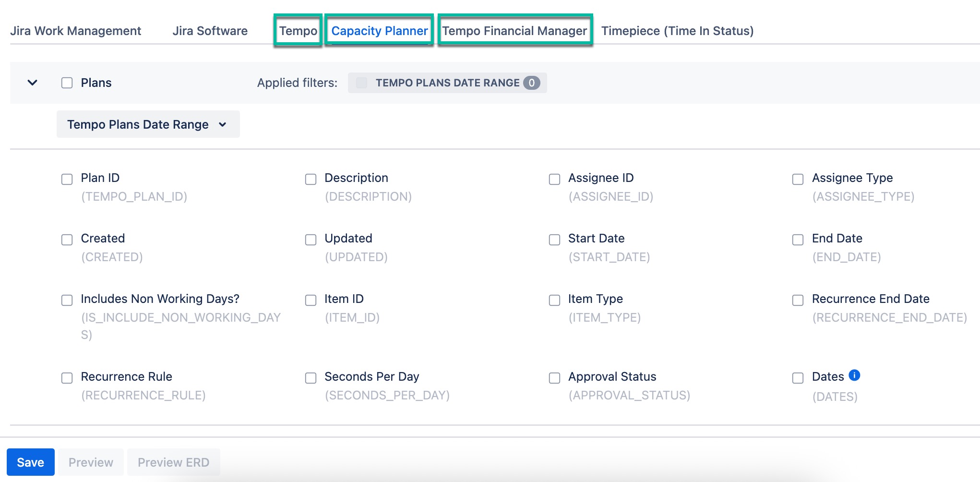Enable the Plan ID field

click(67, 179)
